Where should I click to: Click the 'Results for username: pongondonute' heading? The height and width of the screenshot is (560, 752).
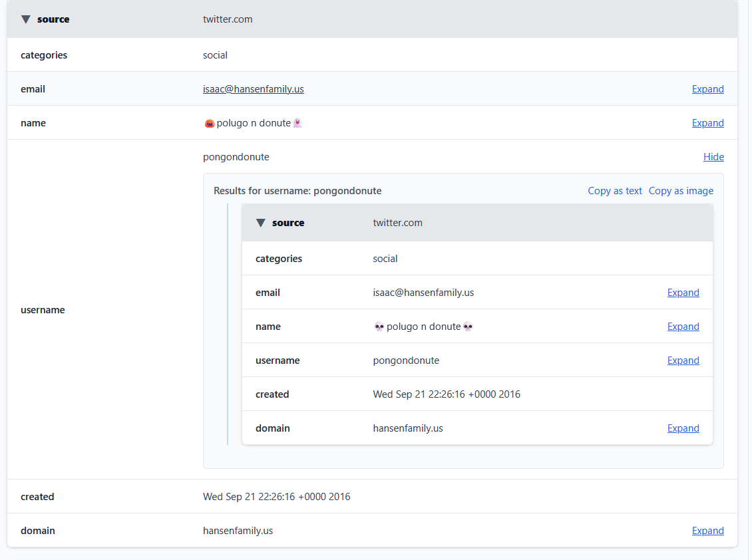pos(297,191)
